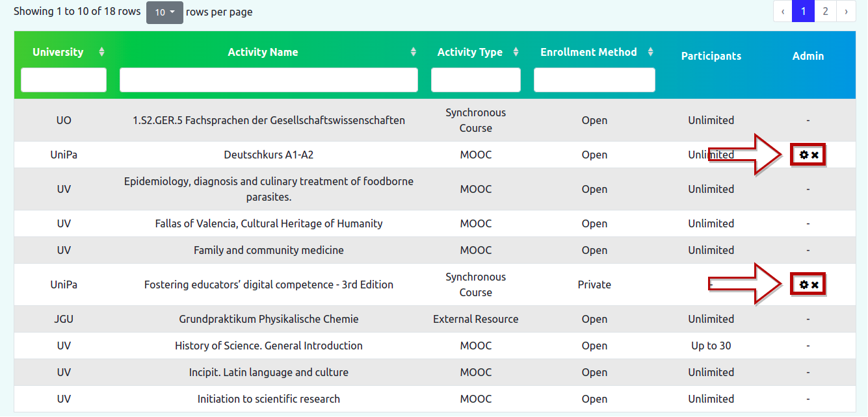Select page 1 in pagination
This screenshot has width=868, height=417.
803,11
